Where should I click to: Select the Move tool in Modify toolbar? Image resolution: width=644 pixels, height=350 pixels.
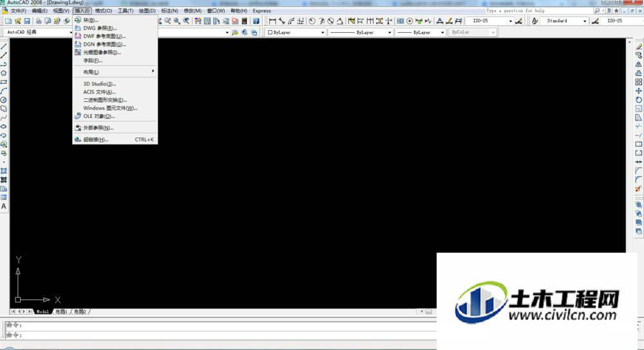coord(638,91)
